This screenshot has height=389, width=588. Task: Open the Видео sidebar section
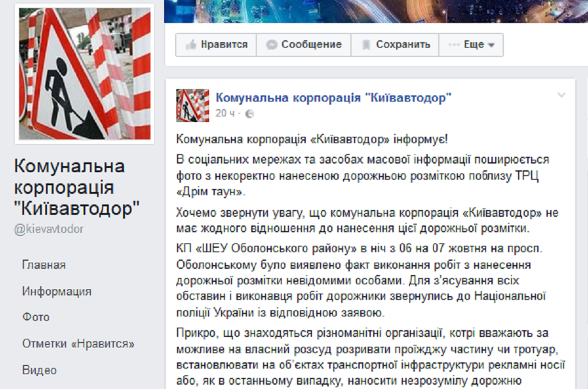pyautogui.click(x=40, y=370)
